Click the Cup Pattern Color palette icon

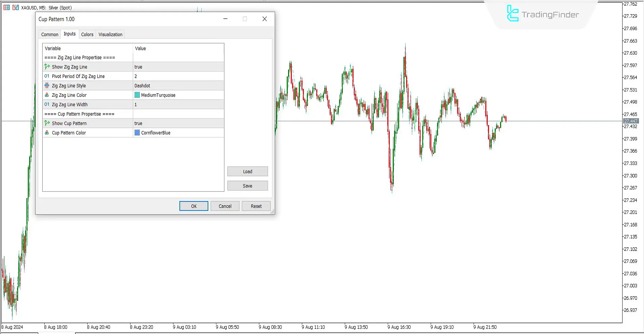[x=47, y=132]
